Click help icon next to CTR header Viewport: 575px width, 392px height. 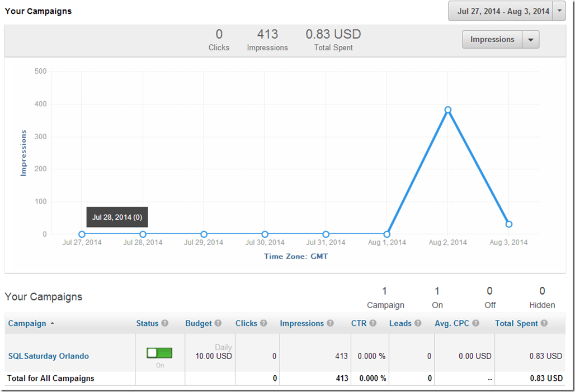coord(373,324)
